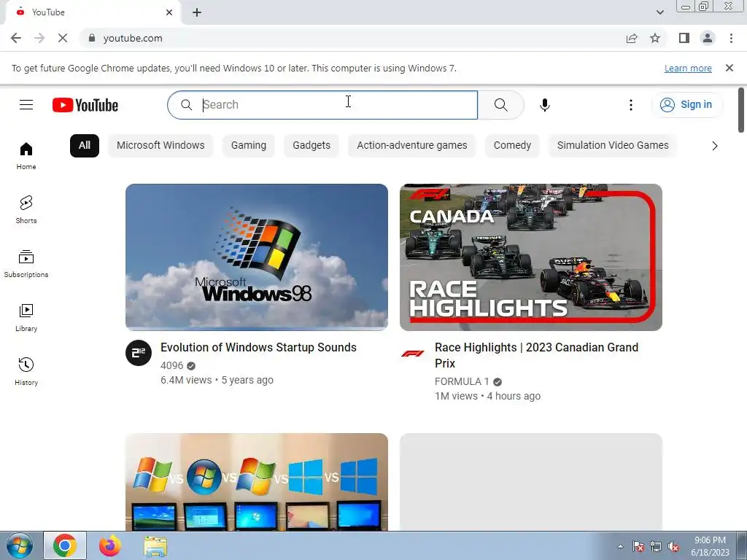Viewport: 747px width, 560px height.
Task: Click the Windows Start button
Action: click(x=20, y=545)
